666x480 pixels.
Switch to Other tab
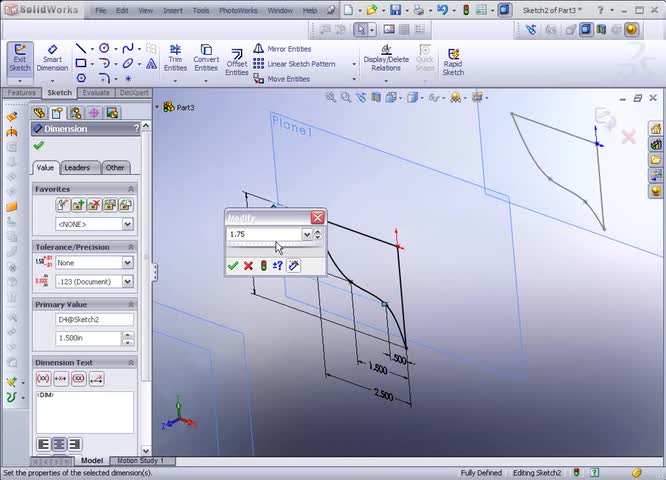pyautogui.click(x=115, y=168)
